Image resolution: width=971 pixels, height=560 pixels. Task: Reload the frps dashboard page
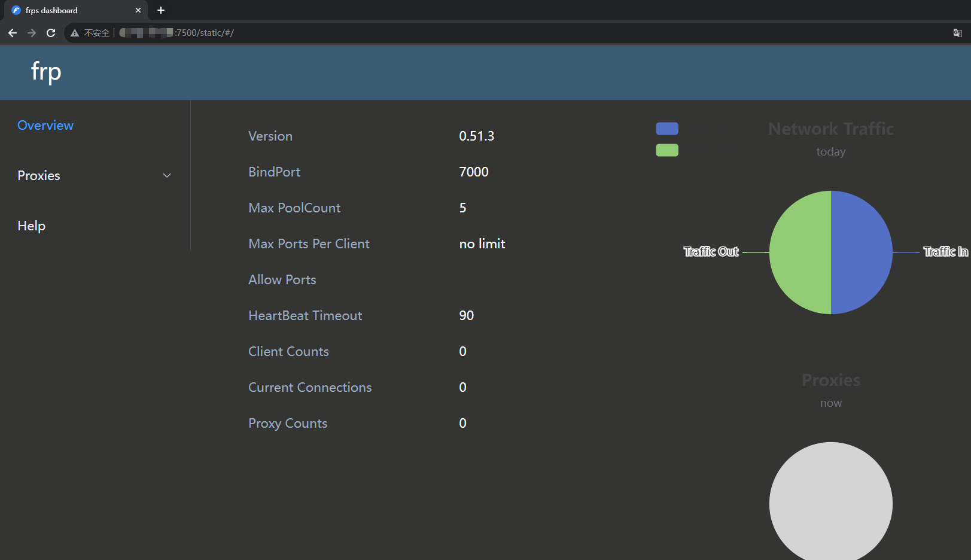[x=51, y=33]
